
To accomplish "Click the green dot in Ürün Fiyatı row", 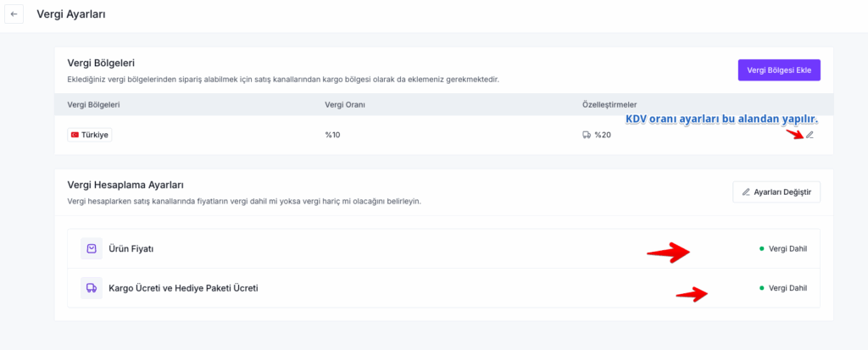I will (762, 249).
